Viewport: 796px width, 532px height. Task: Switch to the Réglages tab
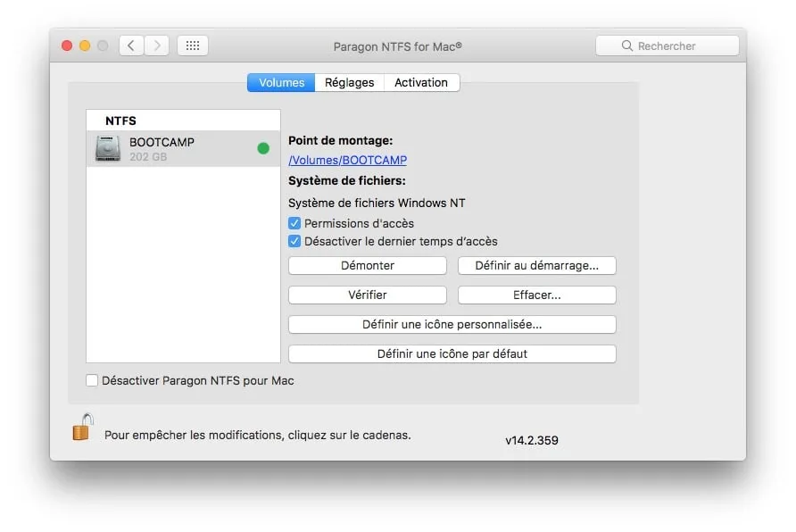click(349, 82)
